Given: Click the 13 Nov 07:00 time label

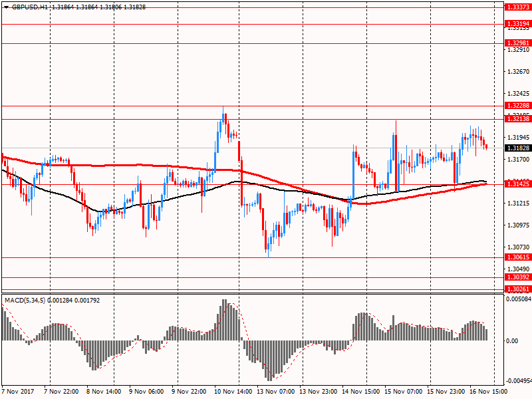Looking at the screenshot, I should pos(276,391).
